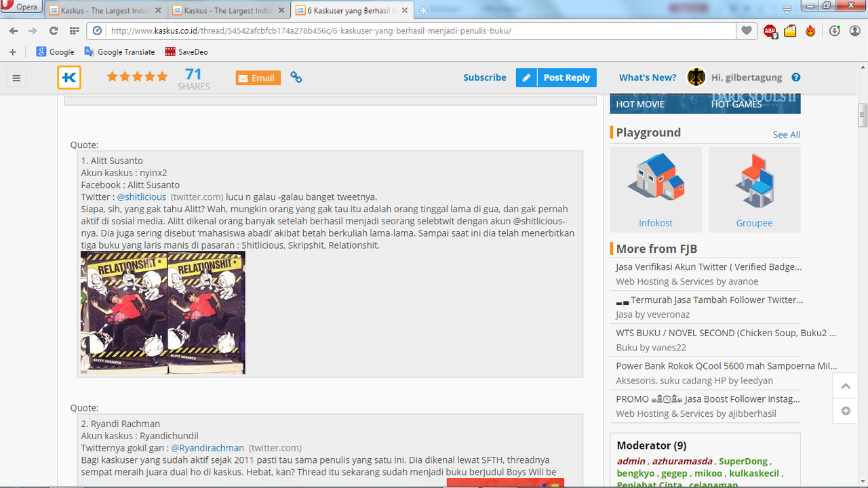The height and width of the screenshot is (488, 868).
Task: Click the scrollbar up arrow
Action: tap(863, 68)
